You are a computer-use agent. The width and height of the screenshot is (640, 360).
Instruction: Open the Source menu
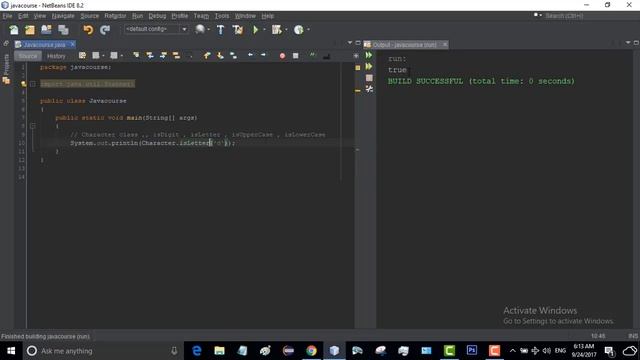pyautogui.click(x=89, y=16)
